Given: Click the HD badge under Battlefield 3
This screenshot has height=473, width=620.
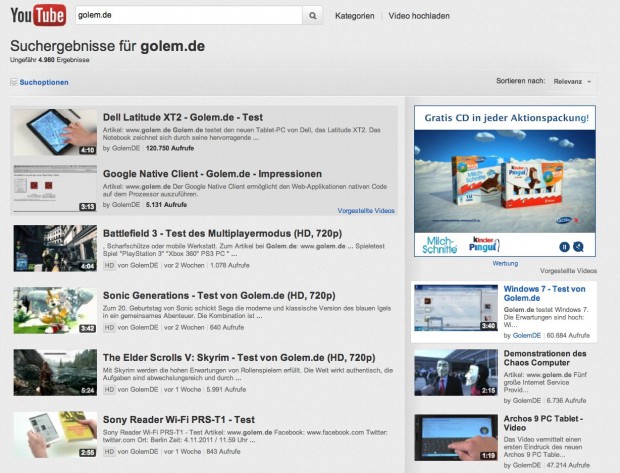Looking at the screenshot, I should (109, 265).
